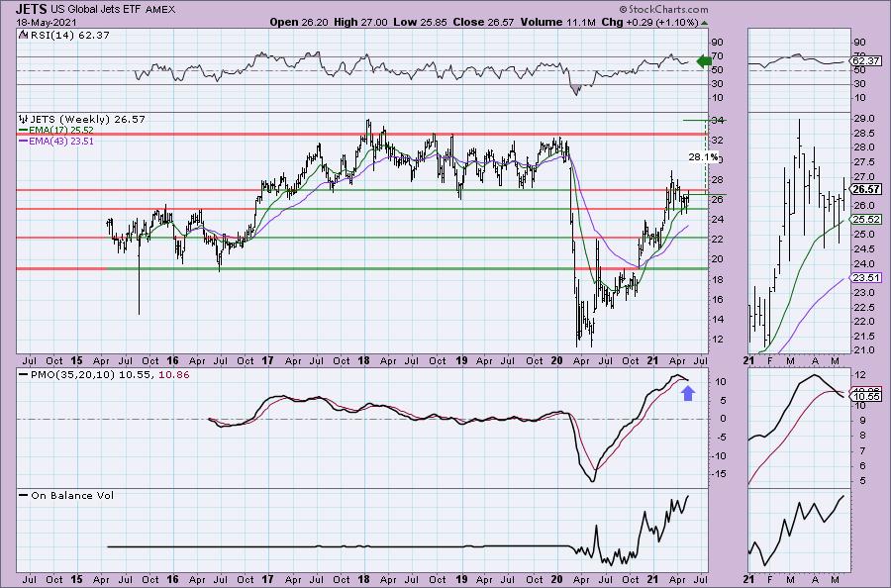Viewport: 891px width, 588px height.
Task: Click the 62.37 RSI value tag on right axis
Action: click(x=866, y=60)
